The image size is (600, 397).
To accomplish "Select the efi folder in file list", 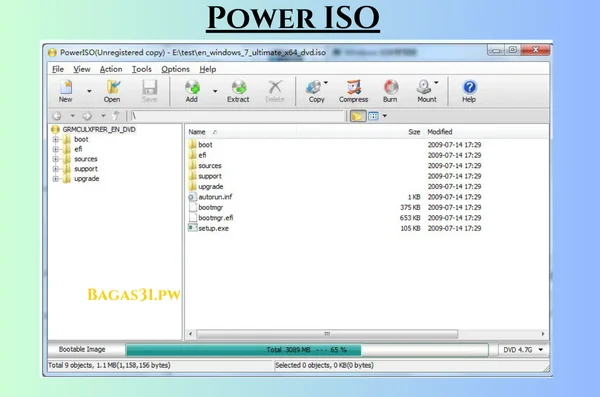I will tap(202, 155).
